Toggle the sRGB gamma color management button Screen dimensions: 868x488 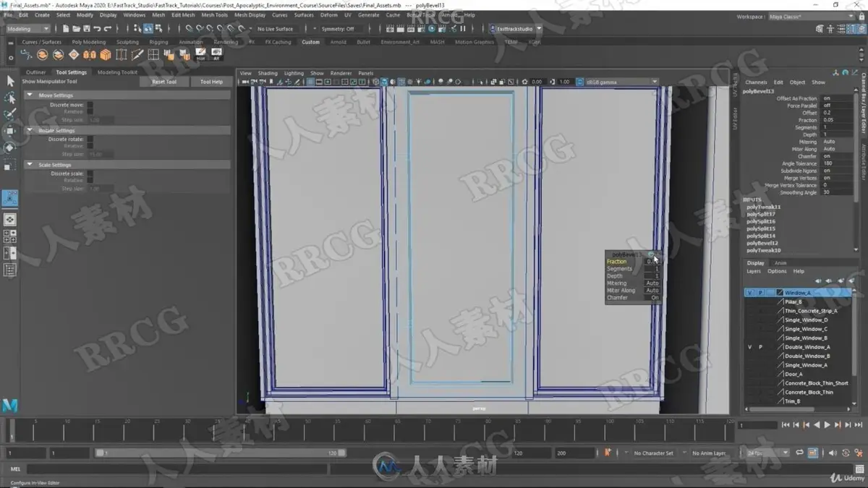coord(578,82)
